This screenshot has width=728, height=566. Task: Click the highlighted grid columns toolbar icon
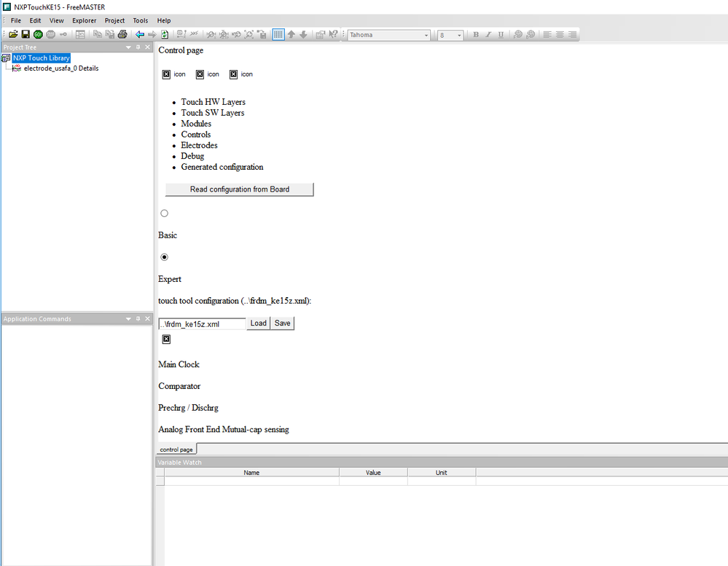click(x=278, y=34)
